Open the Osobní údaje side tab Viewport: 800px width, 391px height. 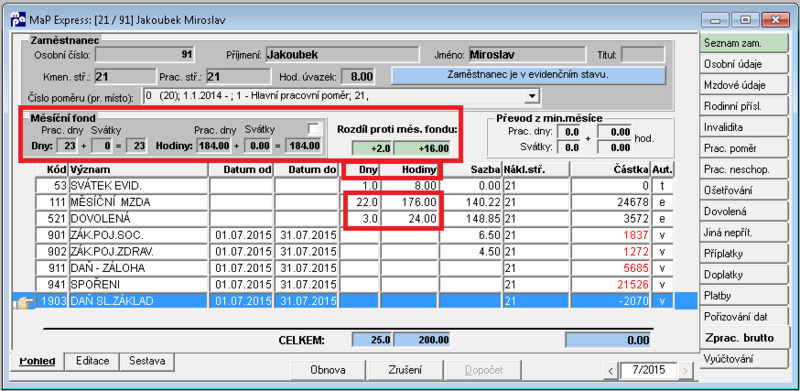pyautogui.click(x=743, y=64)
